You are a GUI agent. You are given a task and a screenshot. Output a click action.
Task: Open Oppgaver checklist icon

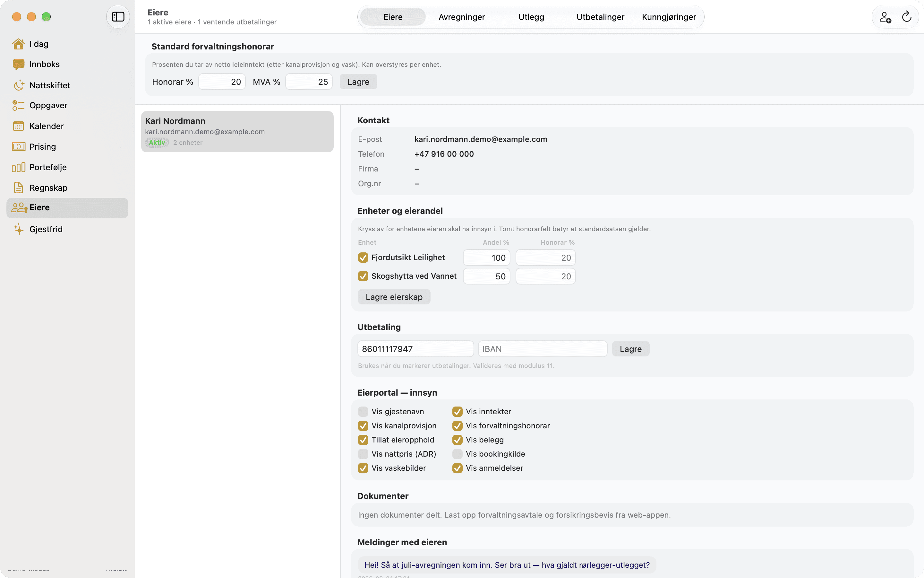point(18,106)
